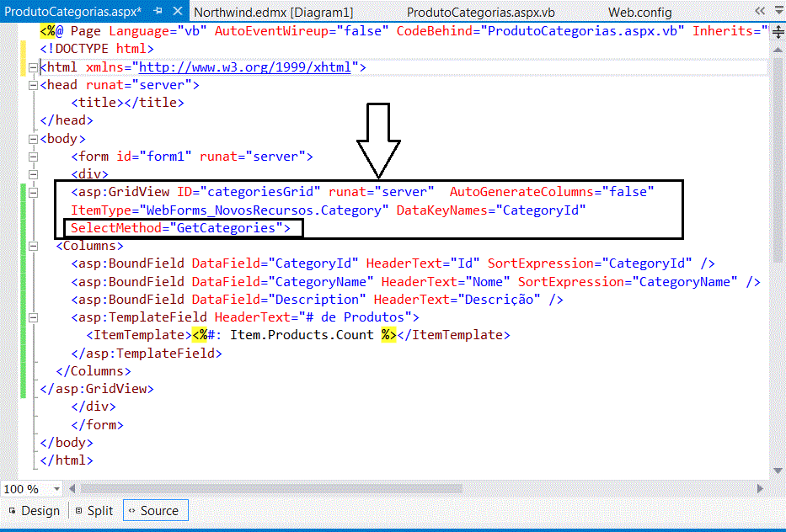Open the ProdutoCategorias.aspx.vb tab
Screen dimensions: 786x532
click(x=481, y=12)
